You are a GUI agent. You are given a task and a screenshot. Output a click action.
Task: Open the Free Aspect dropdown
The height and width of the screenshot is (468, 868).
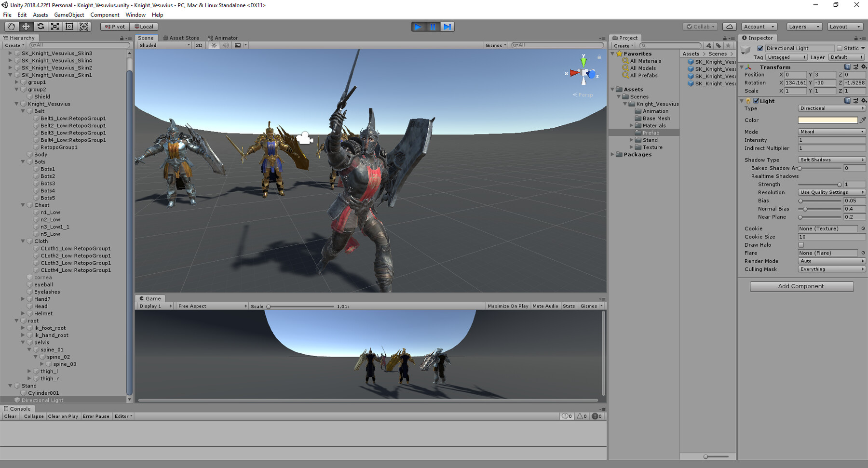(212, 306)
